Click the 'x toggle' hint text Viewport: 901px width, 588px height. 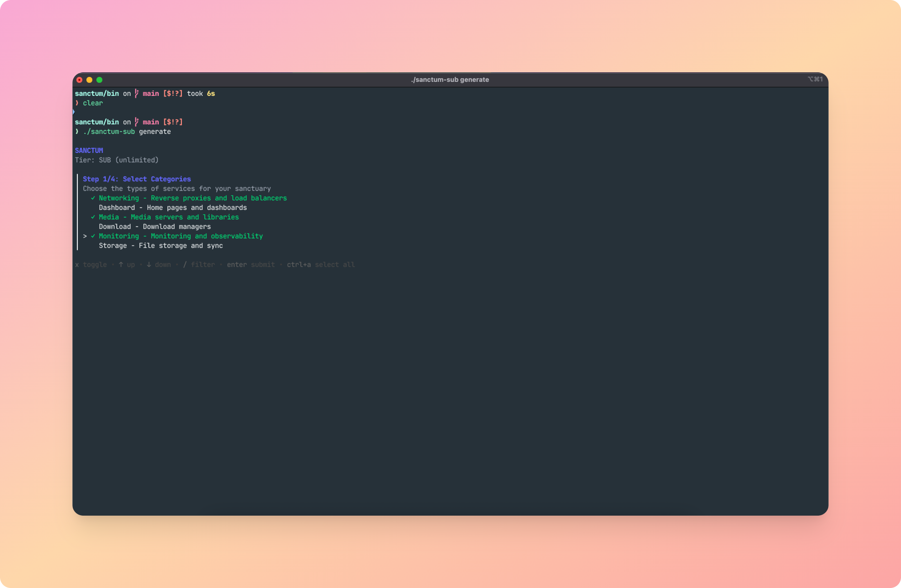[x=91, y=265]
